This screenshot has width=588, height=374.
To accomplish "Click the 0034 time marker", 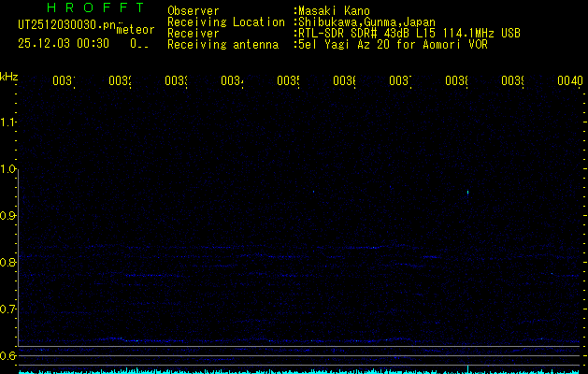I will (x=232, y=80).
